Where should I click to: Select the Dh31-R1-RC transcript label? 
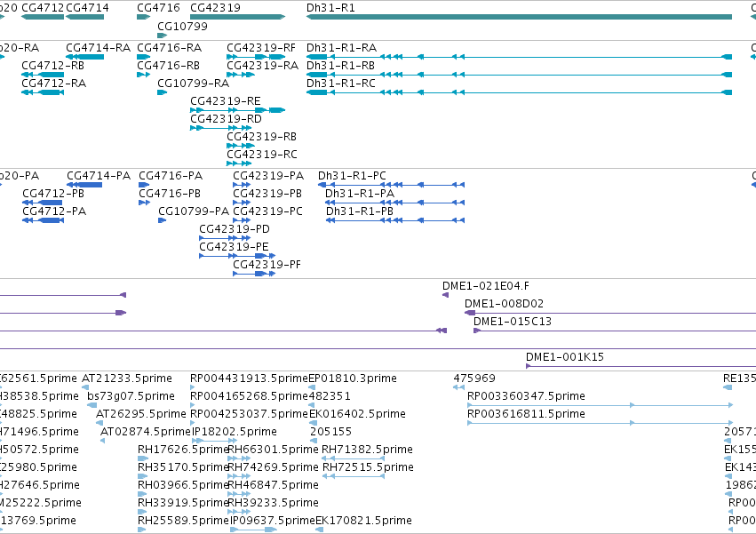click(x=341, y=84)
